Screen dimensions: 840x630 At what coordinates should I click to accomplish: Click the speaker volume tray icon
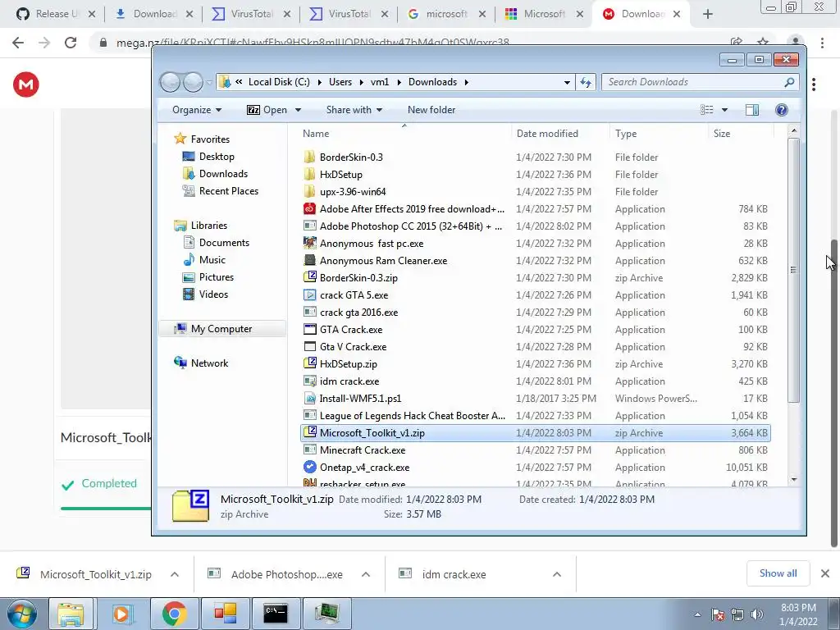pyautogui.click(x=756, y=614)
